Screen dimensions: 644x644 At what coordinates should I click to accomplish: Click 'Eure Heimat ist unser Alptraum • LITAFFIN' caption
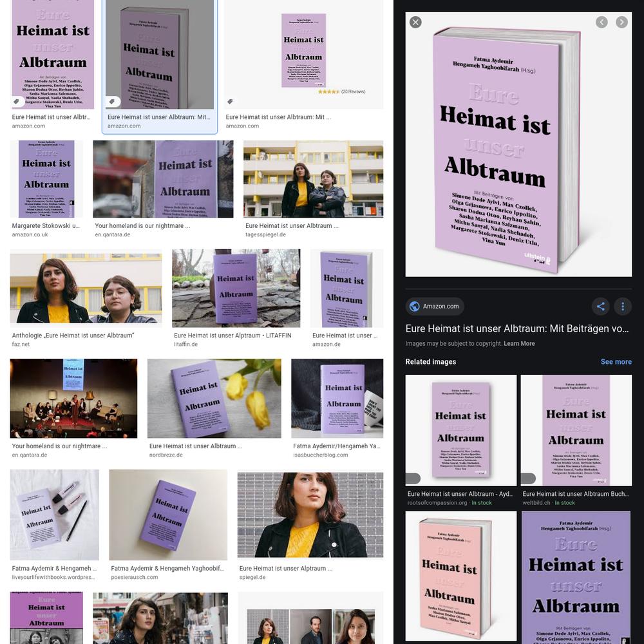pyautogui.click(x=232, y=336)
